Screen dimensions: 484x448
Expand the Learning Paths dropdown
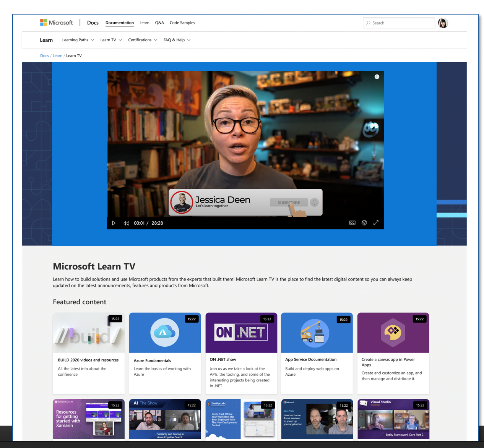click(78, 40)
